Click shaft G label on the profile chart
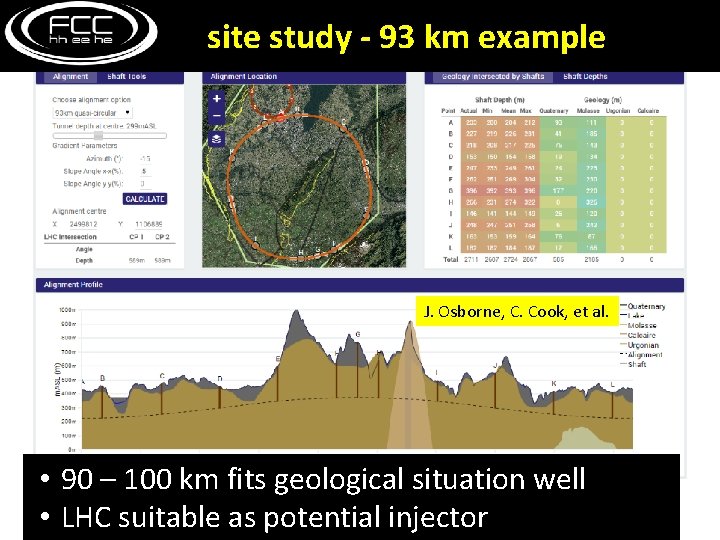The width and height of the screenshot is (720, 540). tap(358, 334)
